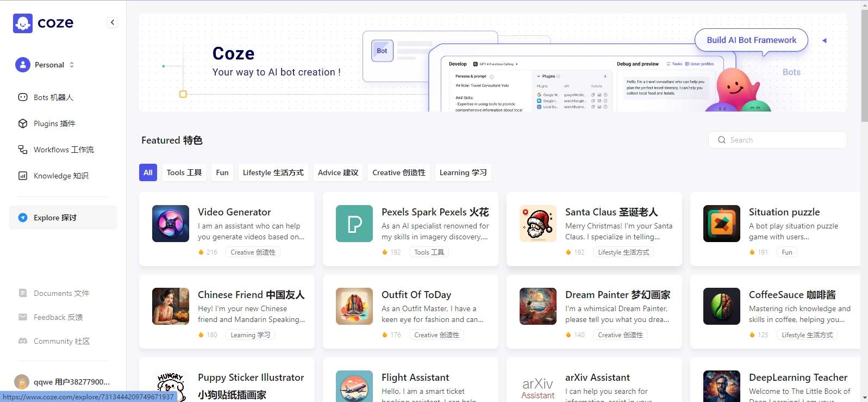Click the Featured 特色 heading
This screenshot has height=402, width=868.
pos(172,140)
